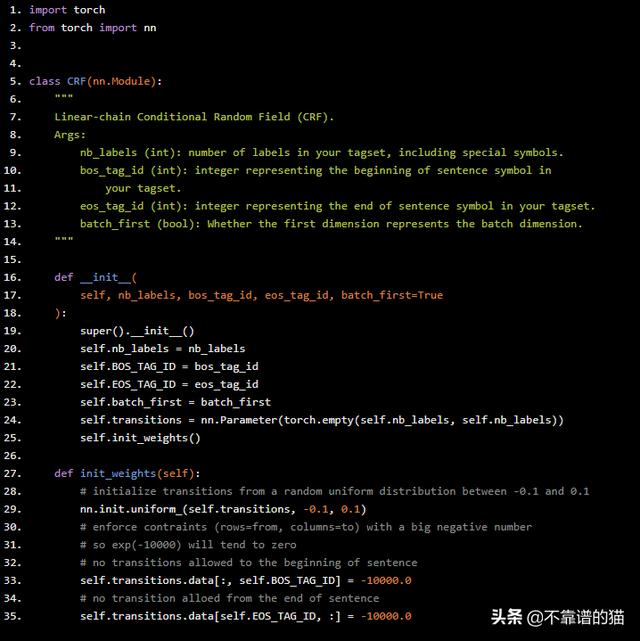Click 'self.EOS_TAG_ID = eos_tag_id' line

[169, 384]
